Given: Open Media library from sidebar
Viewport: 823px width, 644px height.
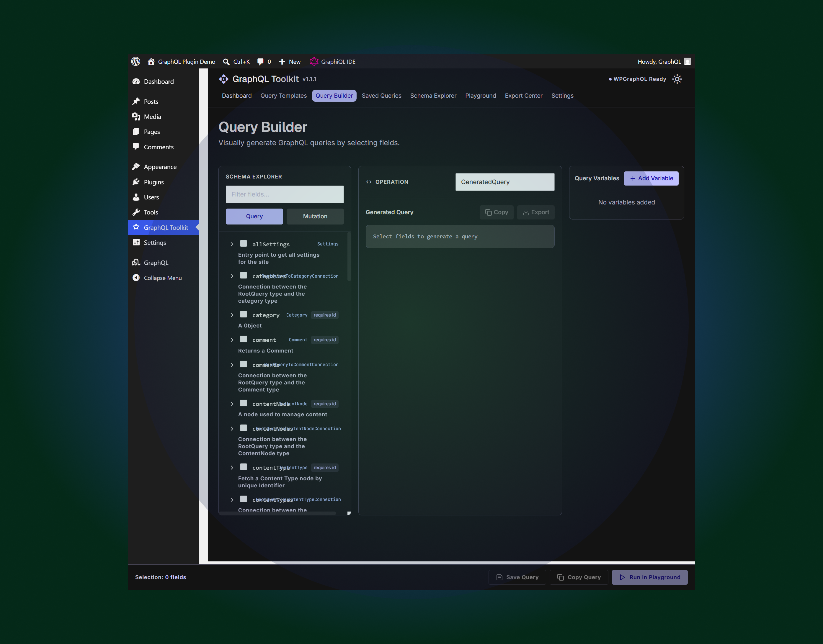Looking at the screenshot, I should [x=164, y=117].
